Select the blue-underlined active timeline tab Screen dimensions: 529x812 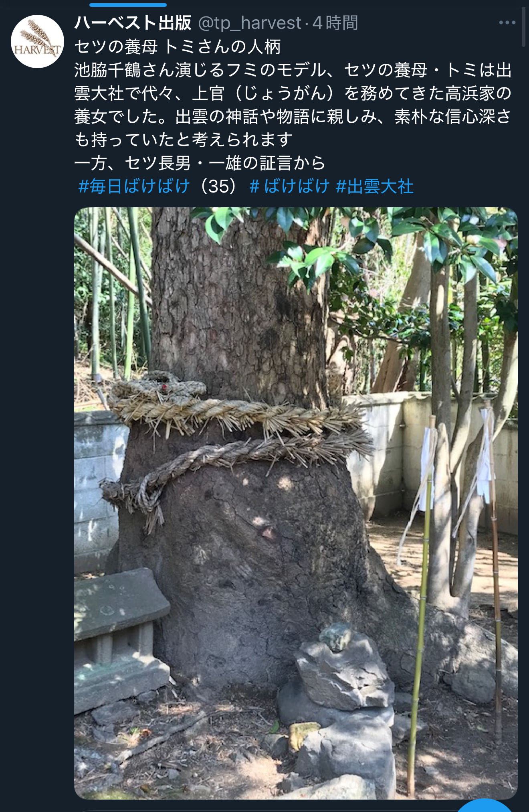coord(128,5)
